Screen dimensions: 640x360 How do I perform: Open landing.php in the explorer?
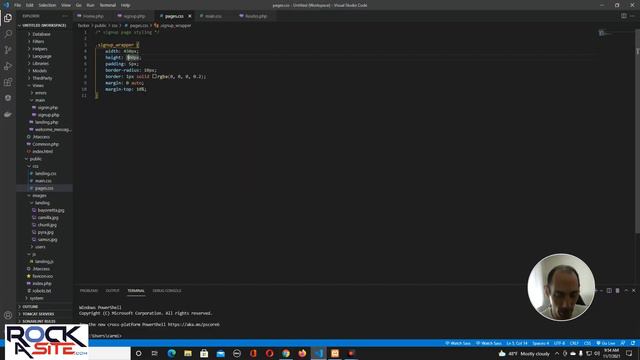(46, 122)
